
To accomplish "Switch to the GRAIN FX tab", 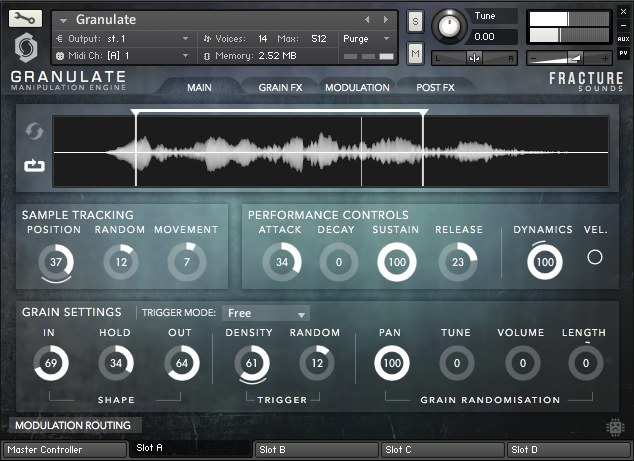I will [x=280, y=87].
